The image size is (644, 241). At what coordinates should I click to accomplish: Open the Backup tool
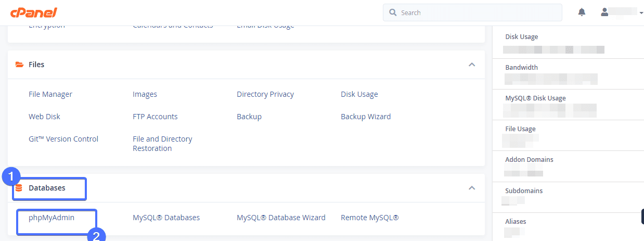pyautogui.click(x=249, y=117)
